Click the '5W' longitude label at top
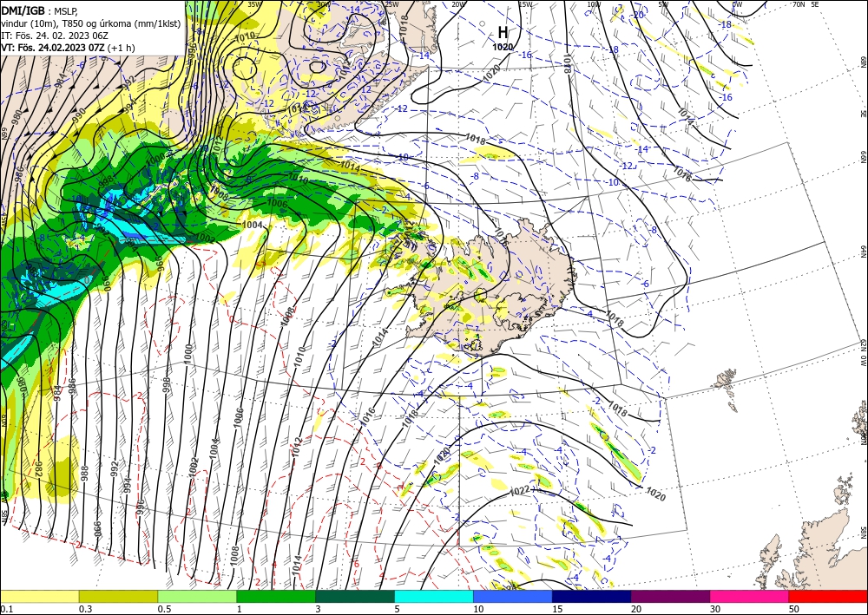 [664, 4]
